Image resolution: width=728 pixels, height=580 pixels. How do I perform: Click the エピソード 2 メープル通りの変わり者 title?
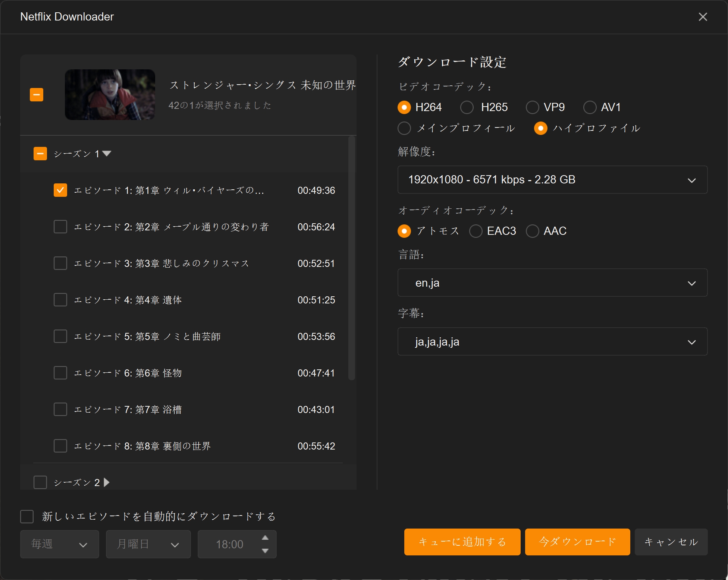[x=172, y=227]
